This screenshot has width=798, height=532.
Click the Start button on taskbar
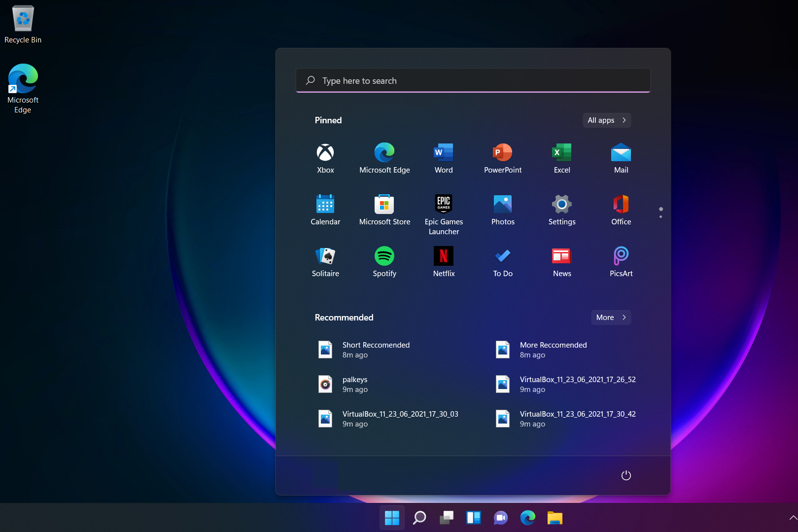point(392,518)
